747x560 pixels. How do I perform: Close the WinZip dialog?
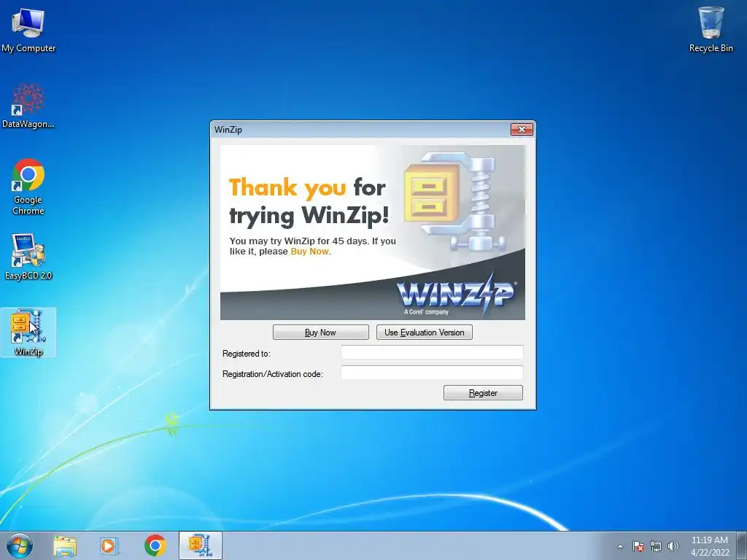pyautogui.click(x=522, y=130)
